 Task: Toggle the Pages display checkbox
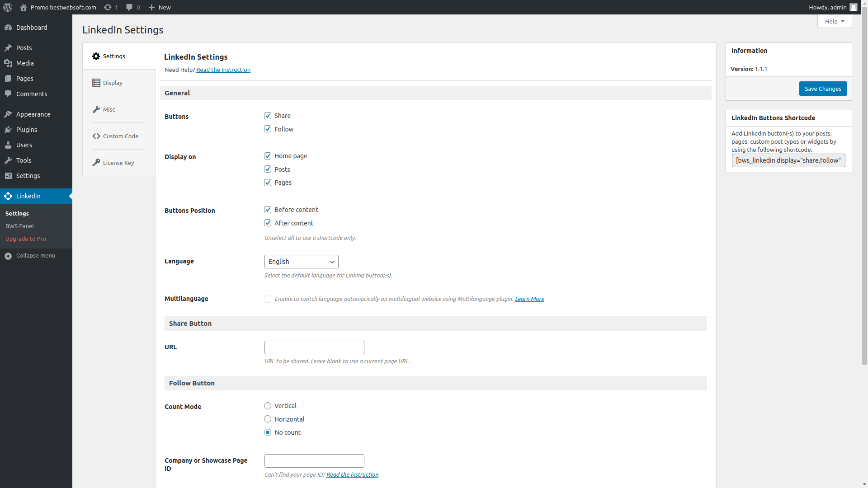(x=268, y=183)
